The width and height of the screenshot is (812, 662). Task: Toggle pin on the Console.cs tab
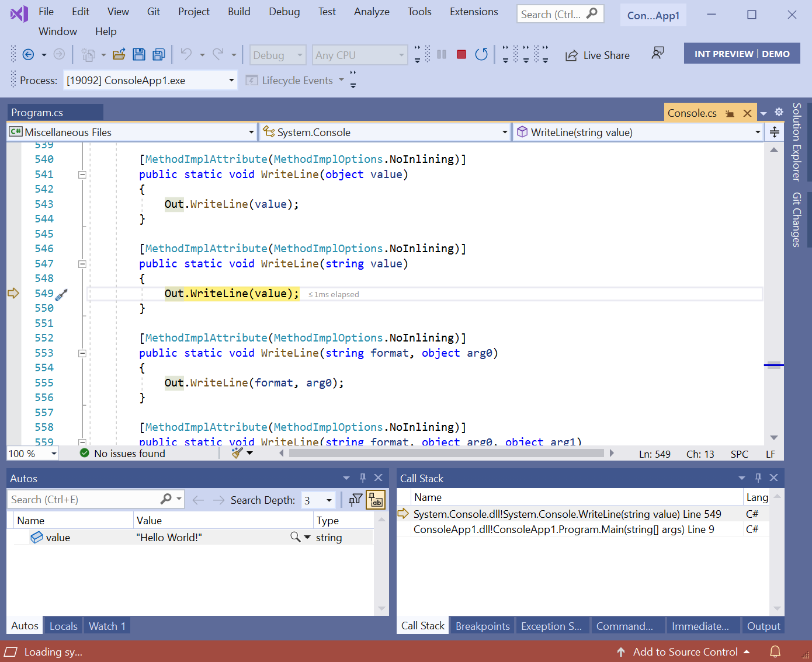[730, 113]
